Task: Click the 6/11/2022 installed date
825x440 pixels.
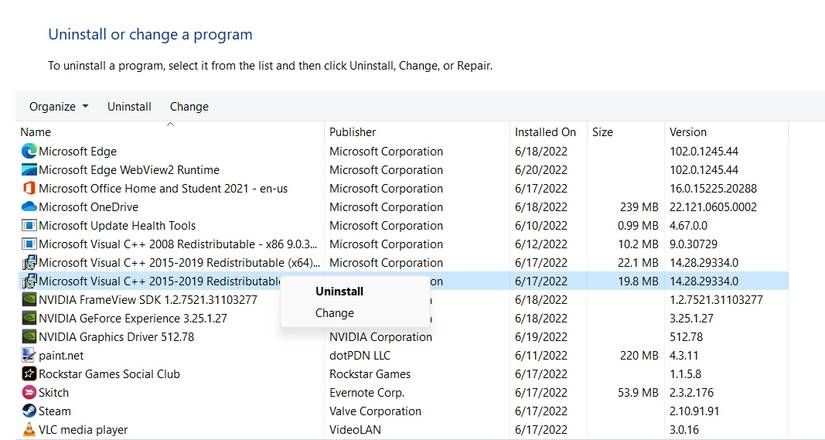Action: point(541,356)
